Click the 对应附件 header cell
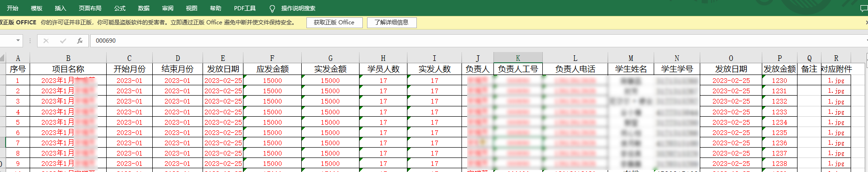 836,69
